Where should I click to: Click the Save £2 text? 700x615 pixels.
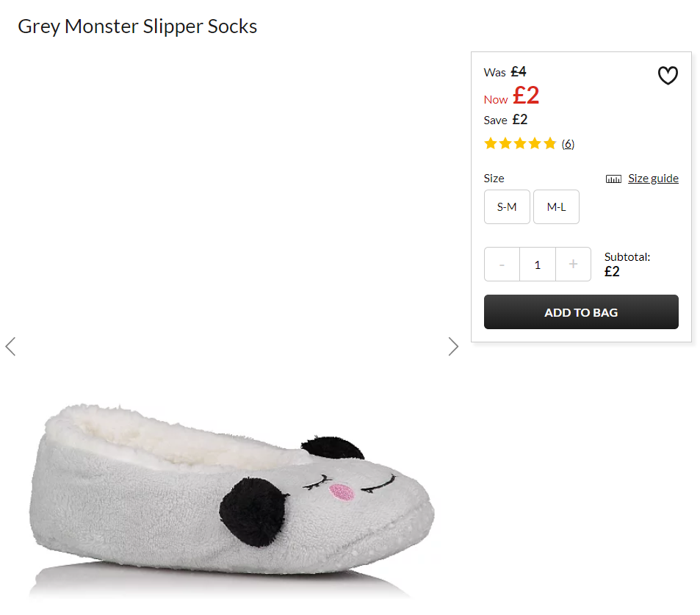(x=506, y=120)
